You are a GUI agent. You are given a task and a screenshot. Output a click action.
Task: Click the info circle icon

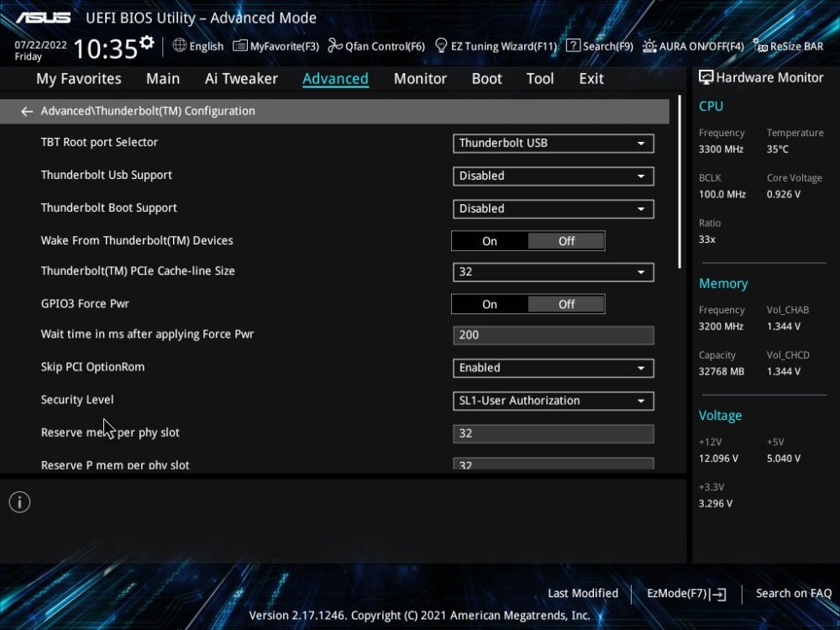[x=20, y=502]
